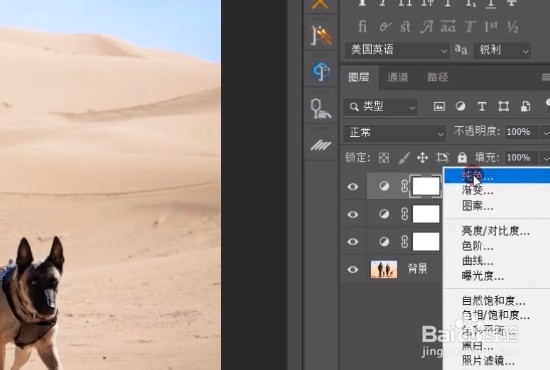
Task: Select the third layer's white mask thumbnail
Action: tap(426, 242)
